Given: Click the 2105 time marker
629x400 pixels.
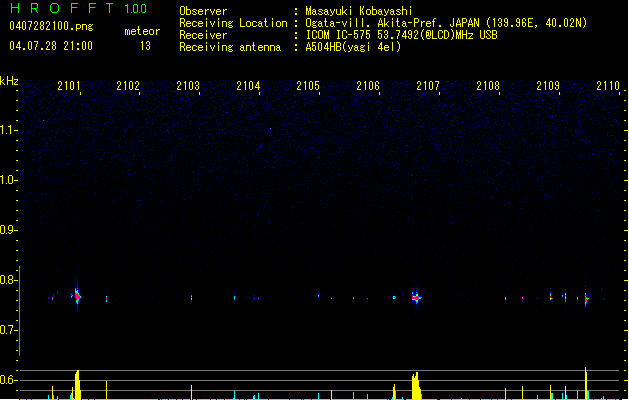Looking at the screenshot, I should tap(308, 86).
